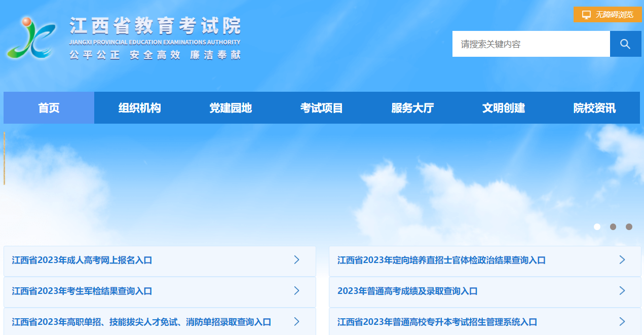Open the 院校资讯 menu
The image size is (644, 335).
point(594,108)
